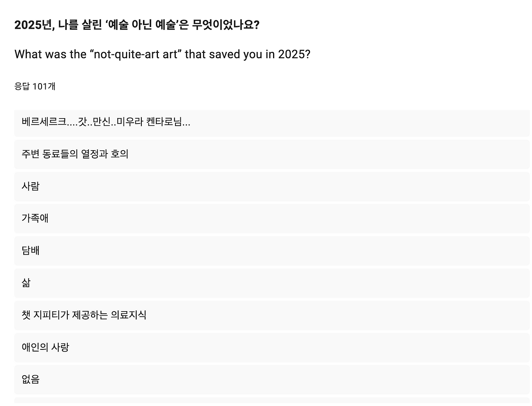Click the word '2025년' in the heading
The height and width of the screenshot is (406, 532).
tap(34, 25)
